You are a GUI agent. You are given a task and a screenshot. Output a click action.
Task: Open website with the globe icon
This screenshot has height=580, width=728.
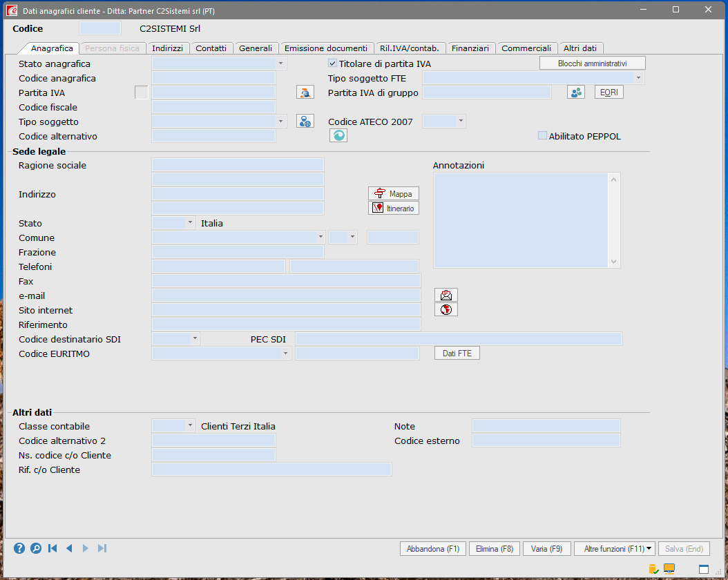446,310
